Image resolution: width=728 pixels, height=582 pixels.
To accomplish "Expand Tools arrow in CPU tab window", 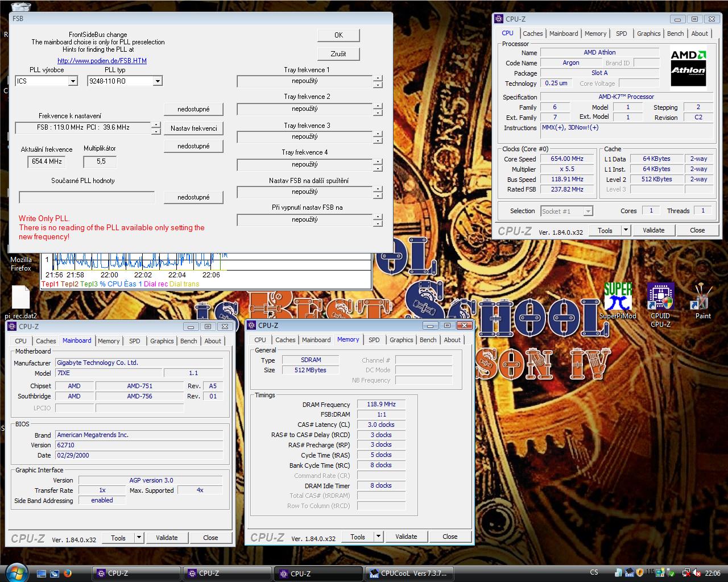I will (x=626, y=230).
